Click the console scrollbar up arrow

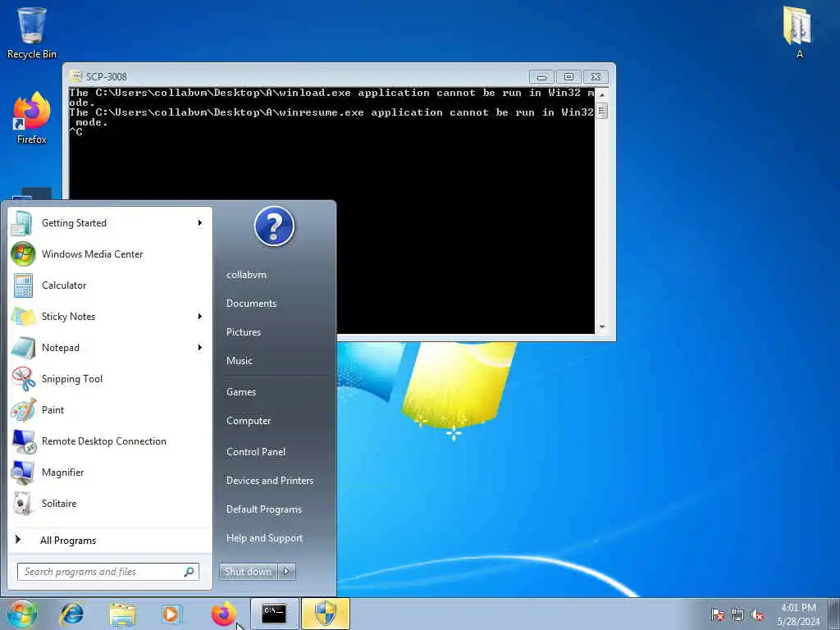click(x=602, y=94)
